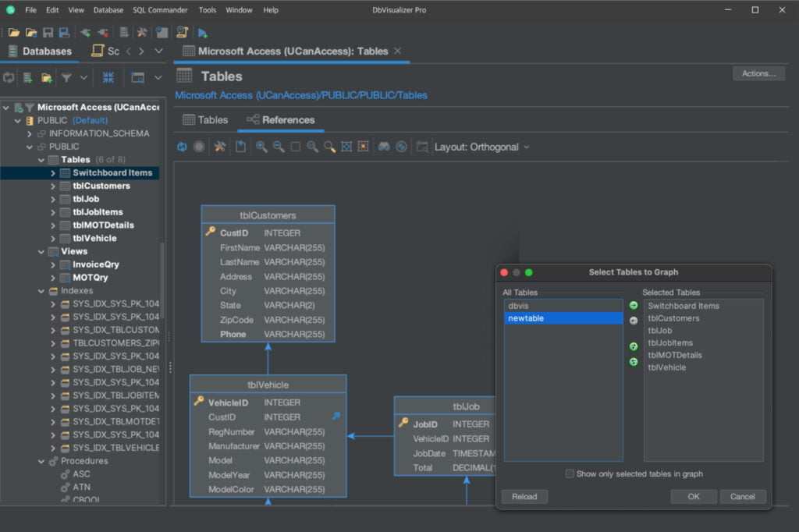Expand the INFORMATION_SCHEMA node
This screenshot has width=799, height=532.
[x=29, y=133]
